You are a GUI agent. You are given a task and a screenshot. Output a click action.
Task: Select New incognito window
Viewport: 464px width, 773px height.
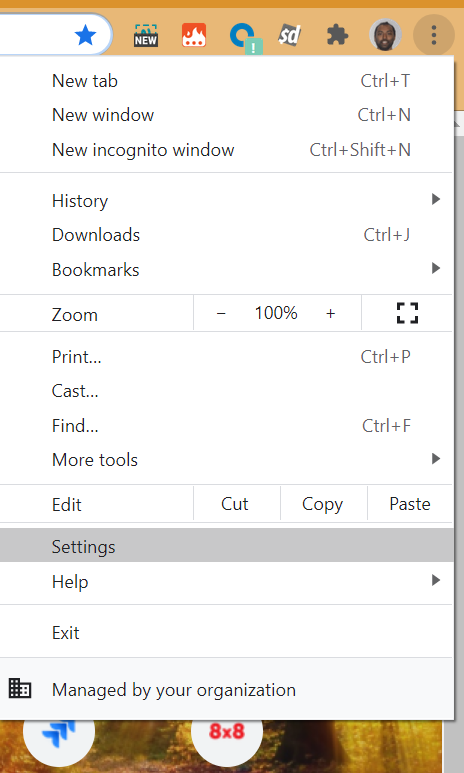point(226,149)
